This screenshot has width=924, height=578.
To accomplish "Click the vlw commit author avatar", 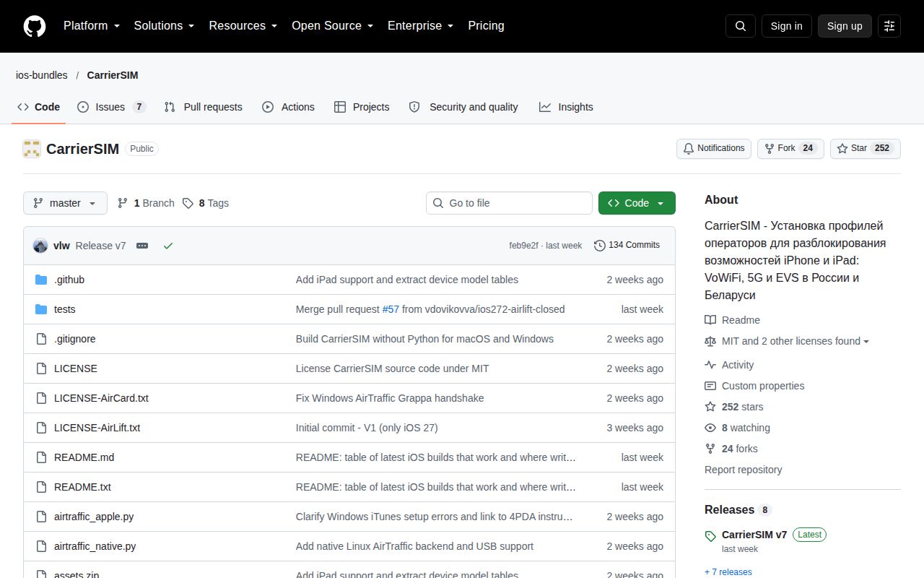I will (x=40, y=246).
